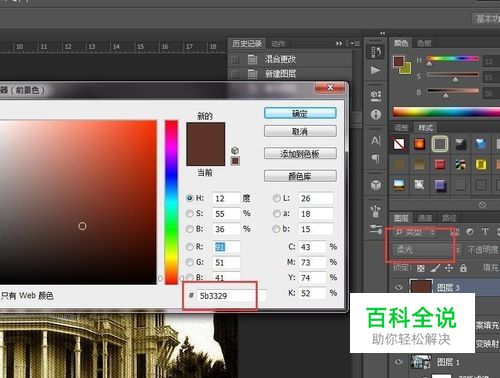Apply the sunset sky style preset

tap(399, 185)
